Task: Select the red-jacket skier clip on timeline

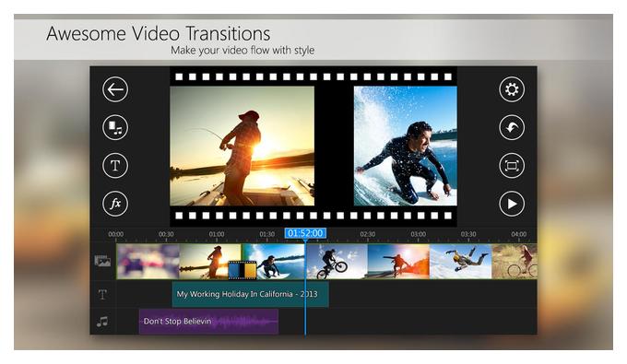Action: point(398,262)
